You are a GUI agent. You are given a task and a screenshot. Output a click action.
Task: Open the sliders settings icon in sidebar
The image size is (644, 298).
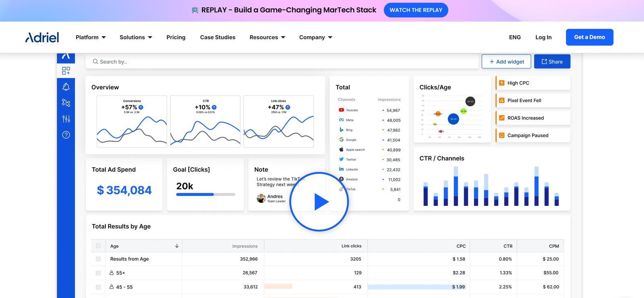[66, 119]
